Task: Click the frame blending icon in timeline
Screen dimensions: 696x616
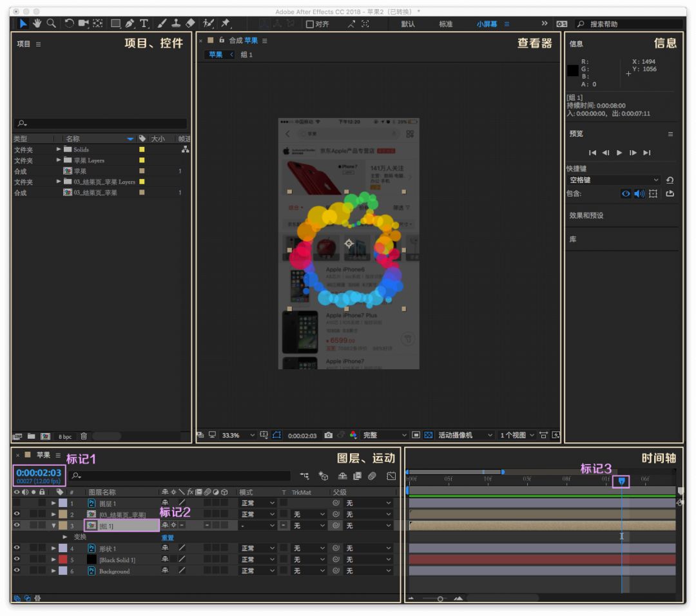Action: [x=357, y=476]
